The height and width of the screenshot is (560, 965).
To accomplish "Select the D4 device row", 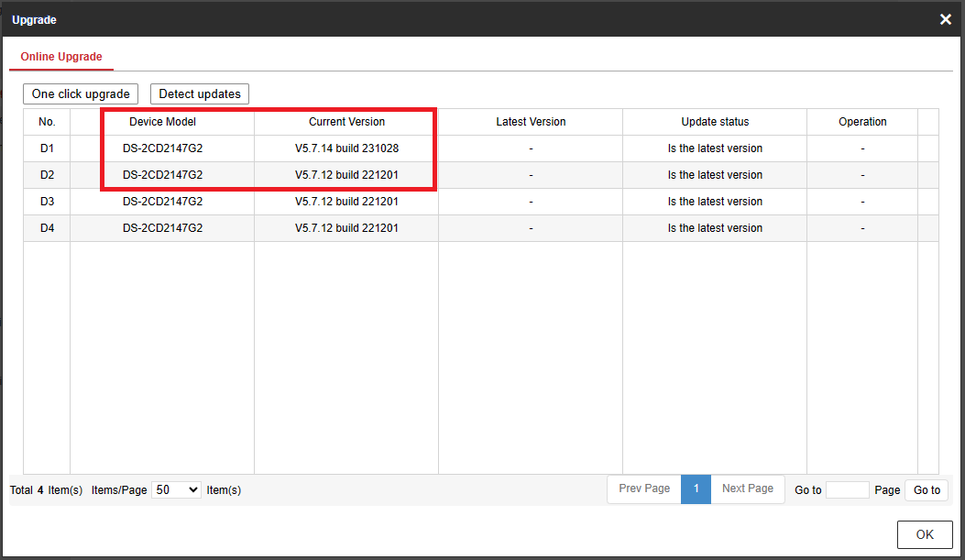I will (47, 228).
